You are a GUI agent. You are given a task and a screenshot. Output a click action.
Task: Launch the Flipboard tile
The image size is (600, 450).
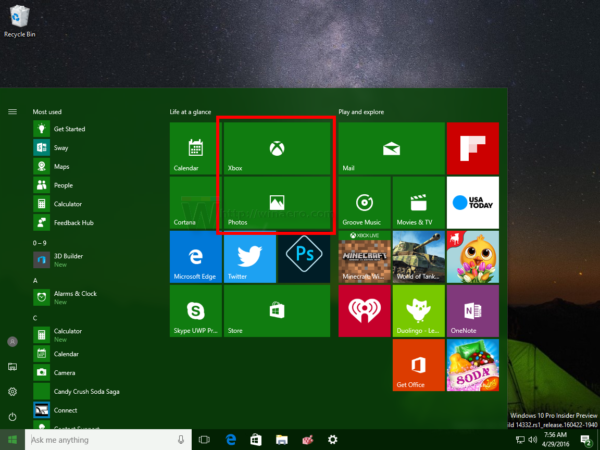[x=473, y=148]
